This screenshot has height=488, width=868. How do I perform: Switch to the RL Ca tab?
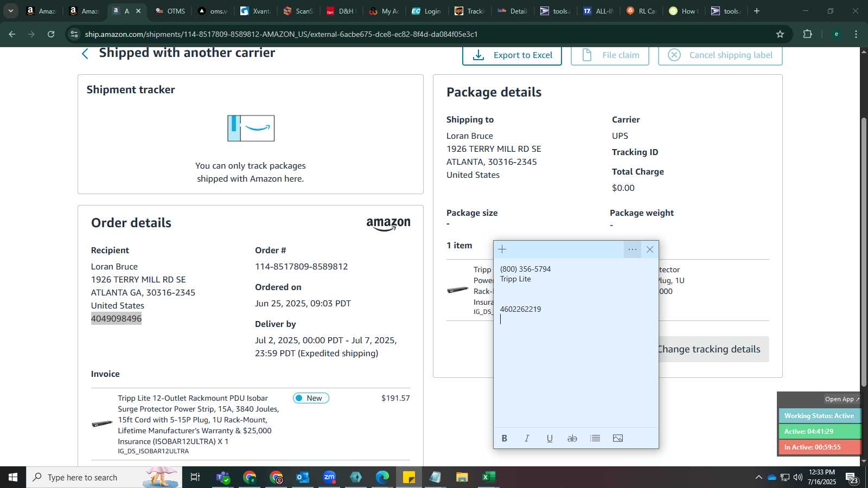pyautogui.click(x=641, y=11)
